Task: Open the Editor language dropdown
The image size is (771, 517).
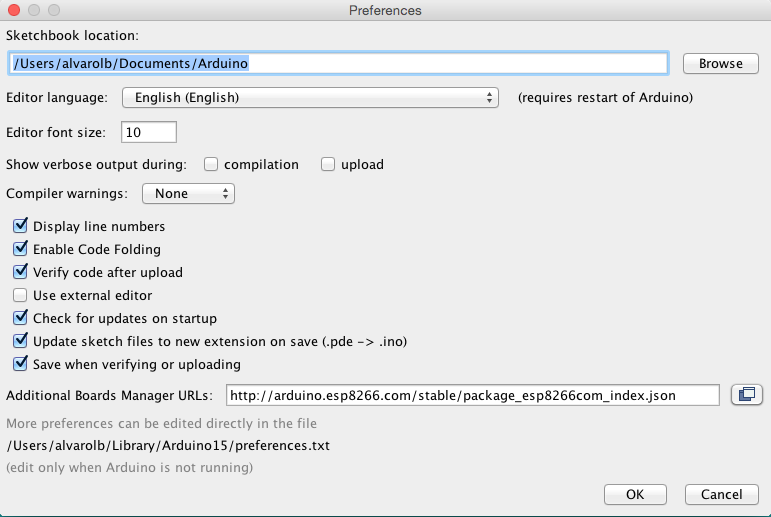Action: tap(310, 98)
